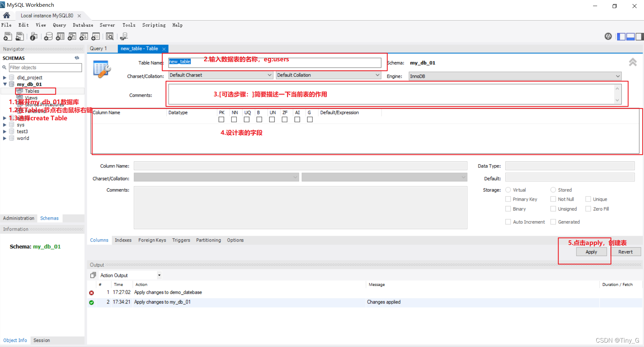Reconnect to DBMS toolbar icon
Image resolution: width=644 pixels, height=347 pixels.
click(x=124, y=36)
